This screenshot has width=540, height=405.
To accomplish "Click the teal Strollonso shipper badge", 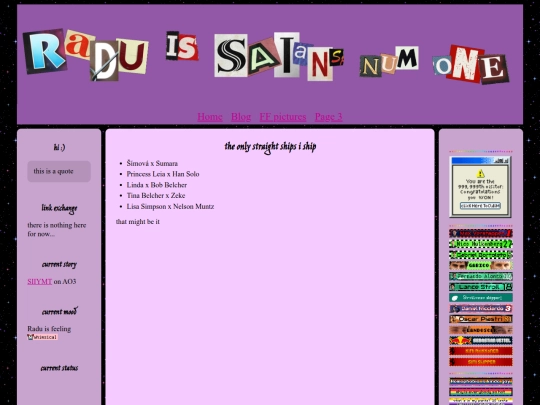I will [481, 298].
